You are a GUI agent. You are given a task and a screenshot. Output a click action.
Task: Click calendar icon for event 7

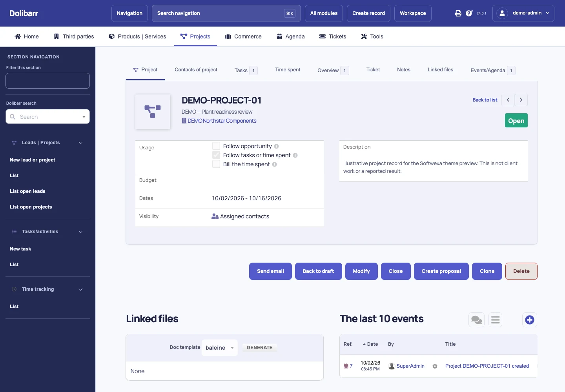346,366
